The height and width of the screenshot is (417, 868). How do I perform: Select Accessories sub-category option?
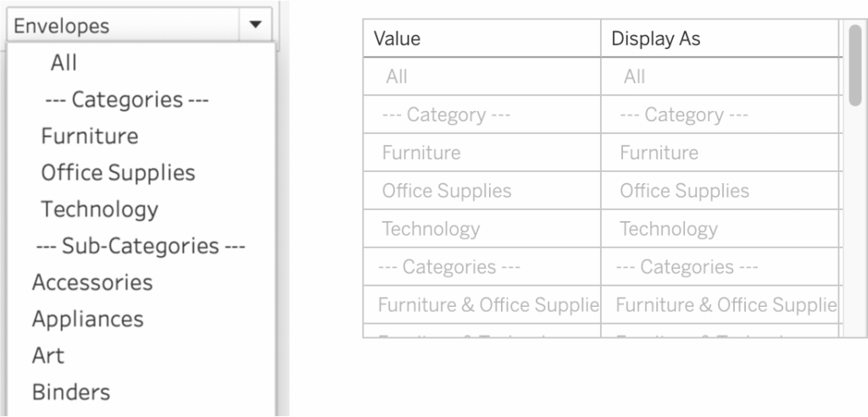(x=92, y=282)
